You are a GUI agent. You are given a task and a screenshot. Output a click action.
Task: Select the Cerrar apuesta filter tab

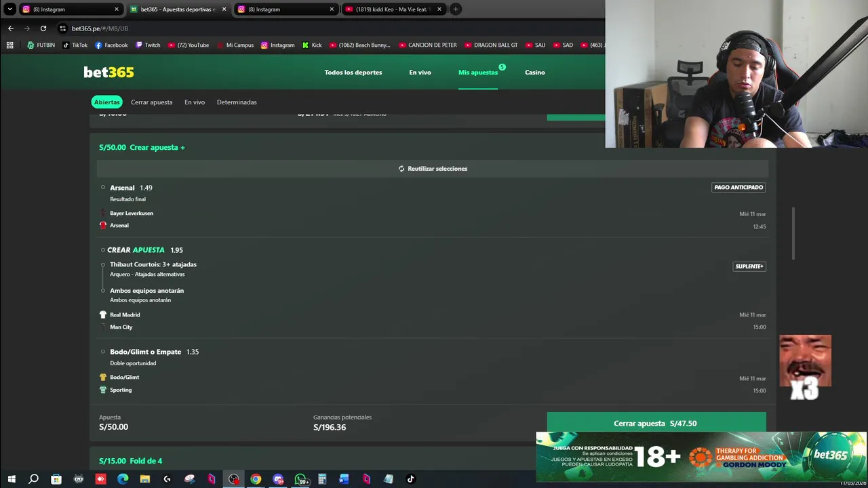coord(151,102)
